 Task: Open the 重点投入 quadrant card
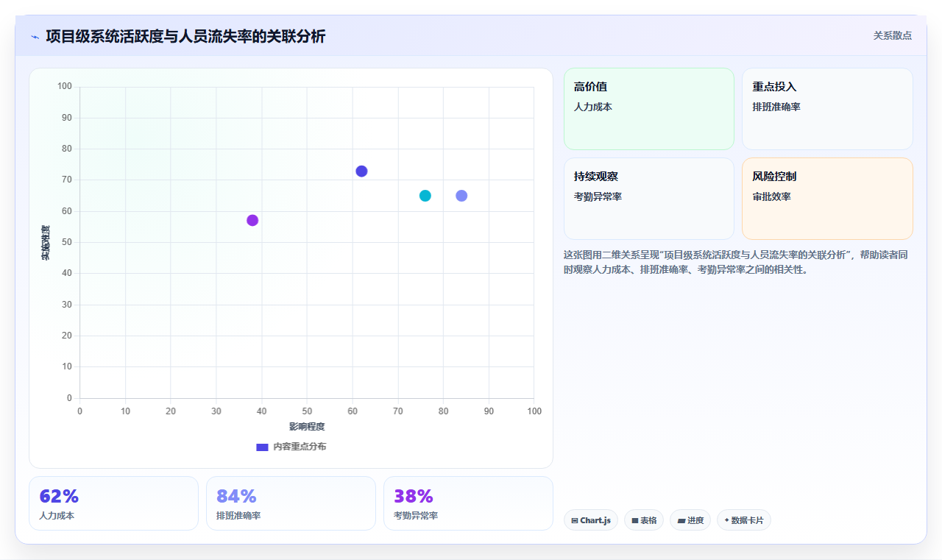pos(827,109)
